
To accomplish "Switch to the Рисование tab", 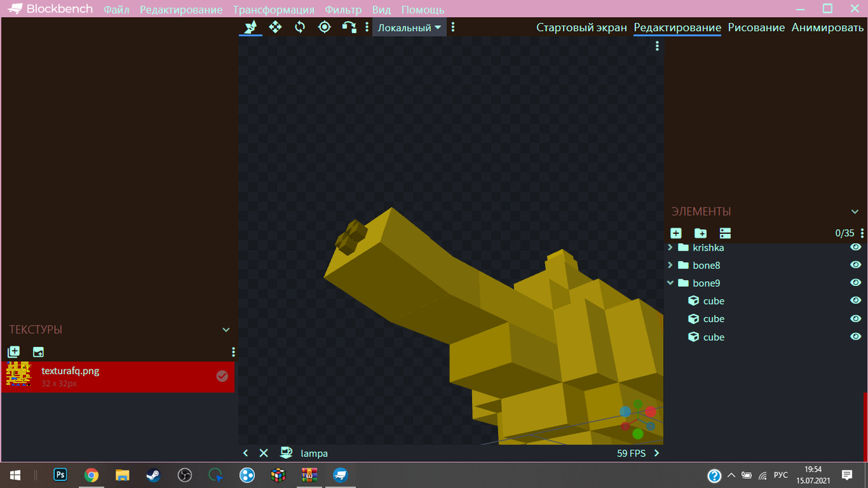I will tap(756, 28).
